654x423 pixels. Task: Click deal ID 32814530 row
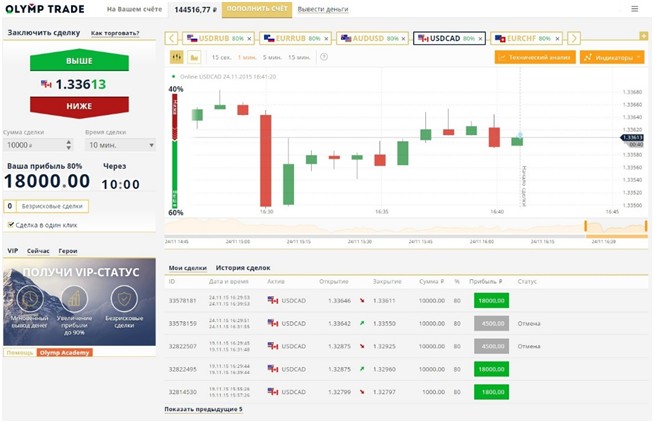[x=406, y=392]
